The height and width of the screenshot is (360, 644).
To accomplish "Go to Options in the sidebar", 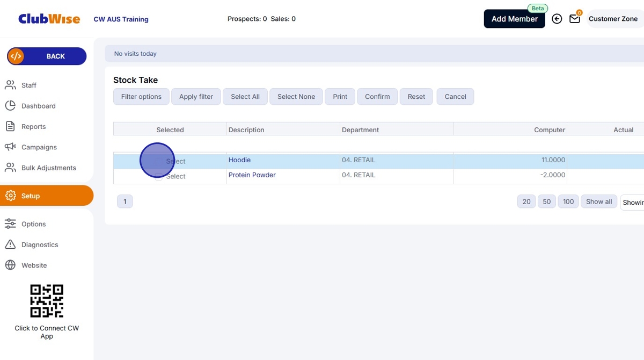I will (33, 224).
